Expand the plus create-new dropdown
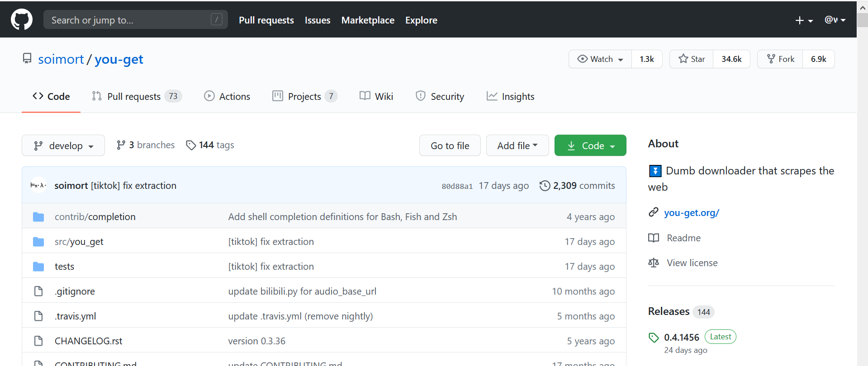Viewport: 868px width, 366px height. (x=804, y=20)
